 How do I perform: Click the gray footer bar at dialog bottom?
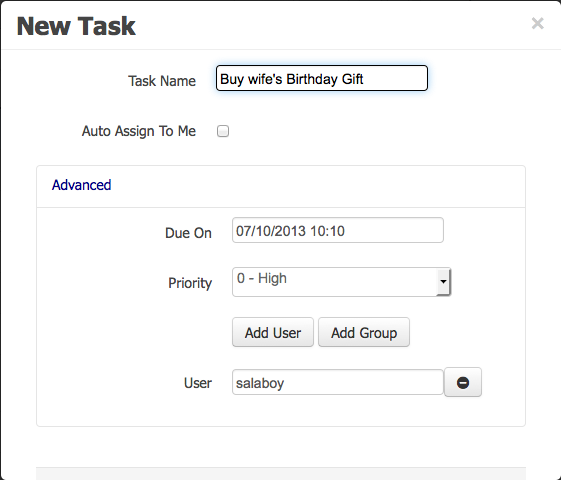[x=281, y=474]
